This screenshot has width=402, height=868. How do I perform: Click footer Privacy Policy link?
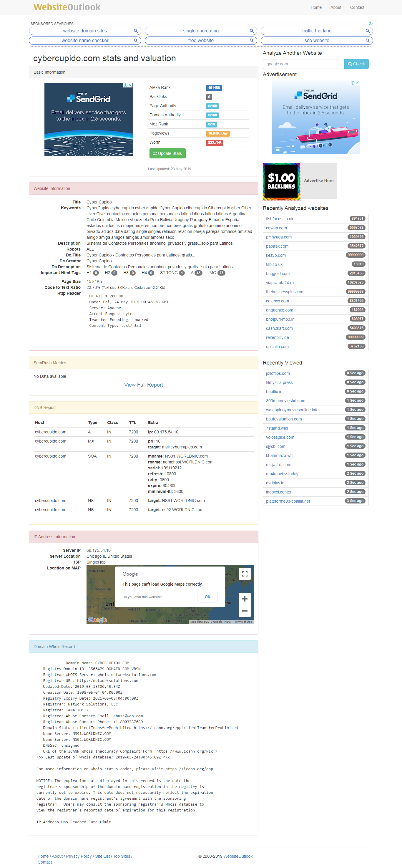click(x=79, y=856)
